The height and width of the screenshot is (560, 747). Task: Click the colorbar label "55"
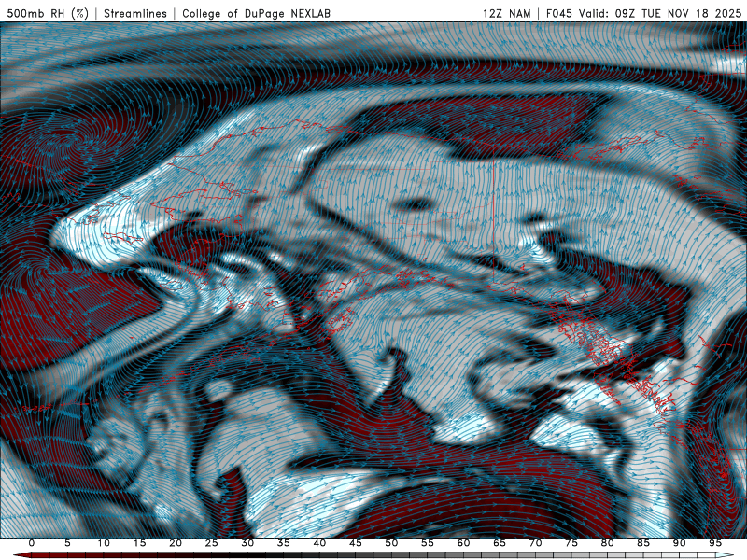[x=428, y=543]
